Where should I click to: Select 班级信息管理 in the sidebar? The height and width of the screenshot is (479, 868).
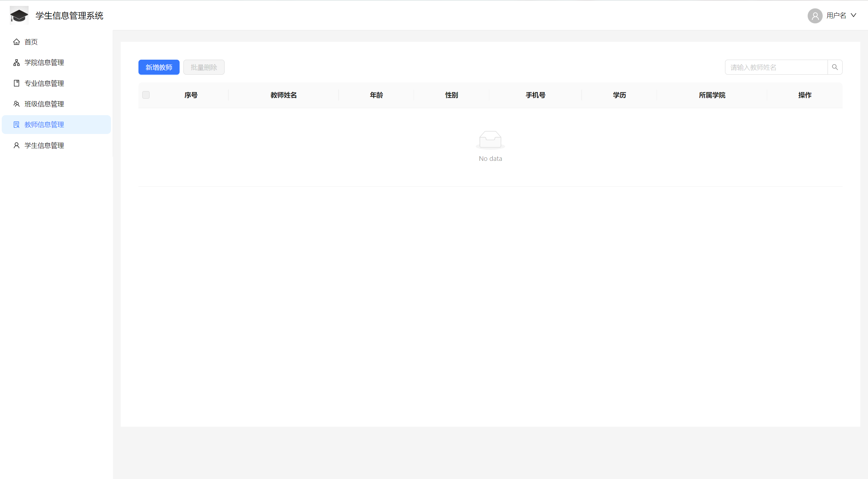pyautogui.click(x=44, y=104)
